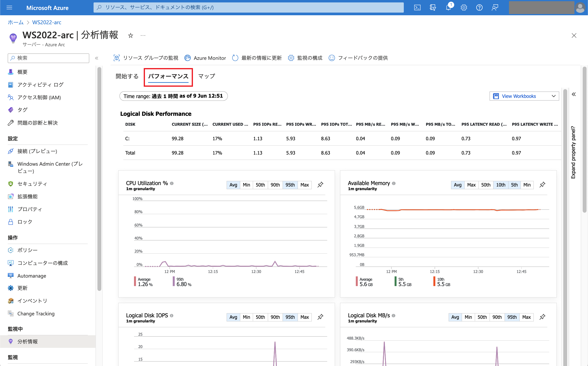
Task: Close the WS2022-arc blade
Action: (x=574, y=36)
